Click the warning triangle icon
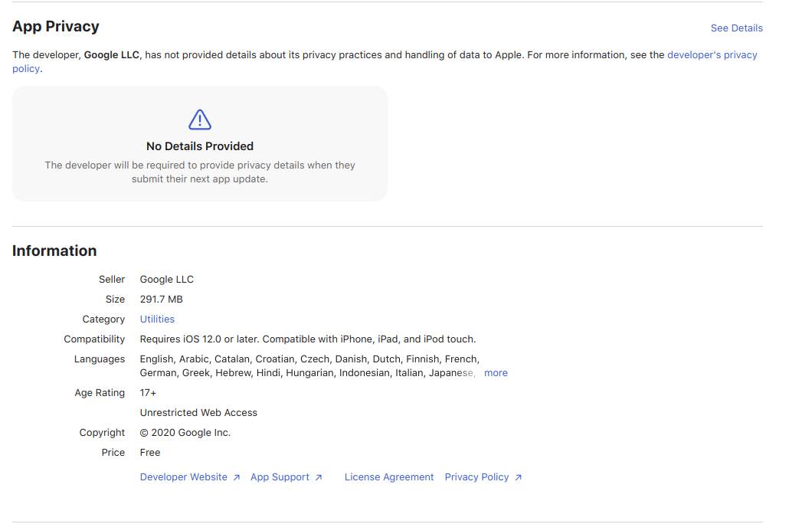812x524 pixels. [x=199, y=120]
